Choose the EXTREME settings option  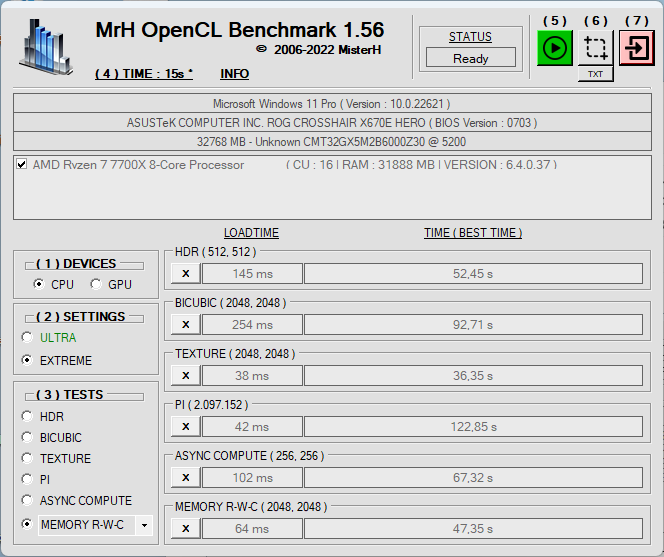27,360
